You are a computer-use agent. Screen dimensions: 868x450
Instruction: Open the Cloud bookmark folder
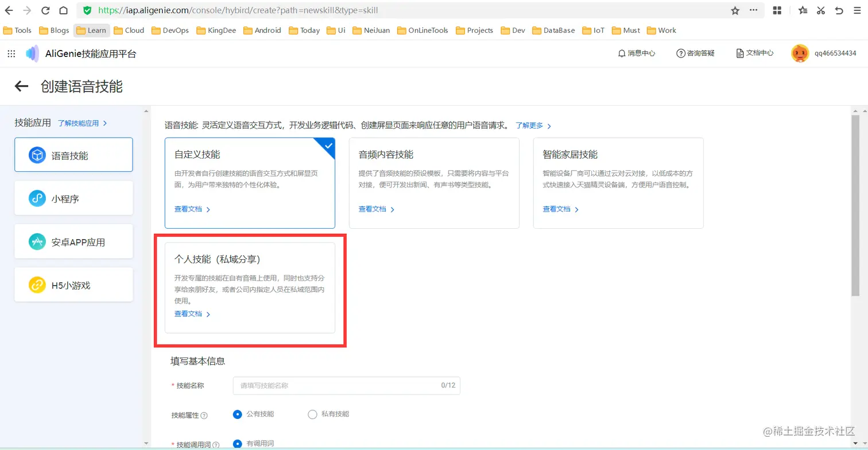(x=129, y=30)
